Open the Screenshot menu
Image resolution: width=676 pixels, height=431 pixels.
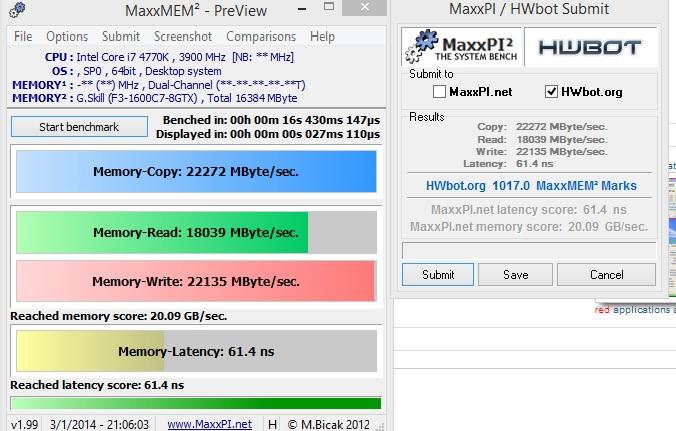pos(183,37)
